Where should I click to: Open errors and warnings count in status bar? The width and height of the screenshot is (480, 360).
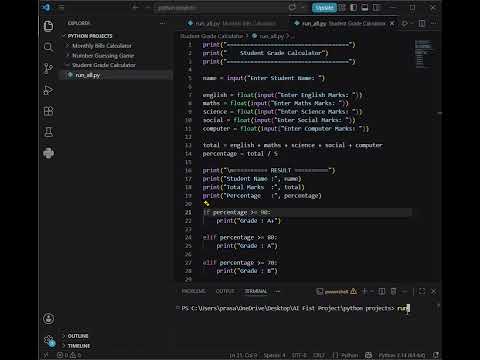coord(69,355)
